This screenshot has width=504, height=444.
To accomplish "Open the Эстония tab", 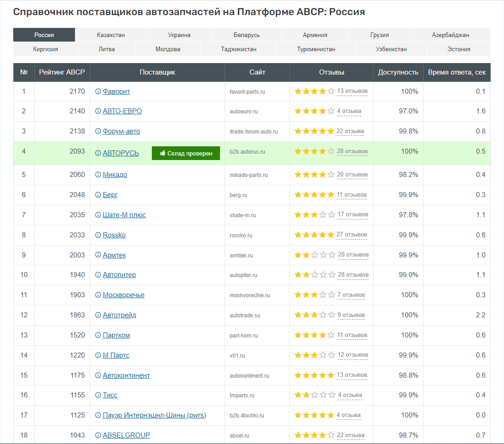I will click(459, 49).
